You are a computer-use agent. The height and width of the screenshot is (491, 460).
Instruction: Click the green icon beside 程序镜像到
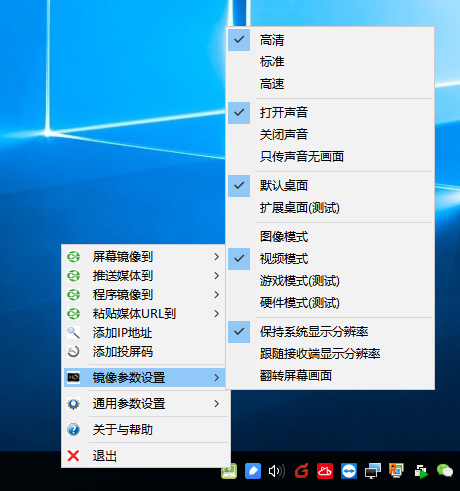coord(73,295)
